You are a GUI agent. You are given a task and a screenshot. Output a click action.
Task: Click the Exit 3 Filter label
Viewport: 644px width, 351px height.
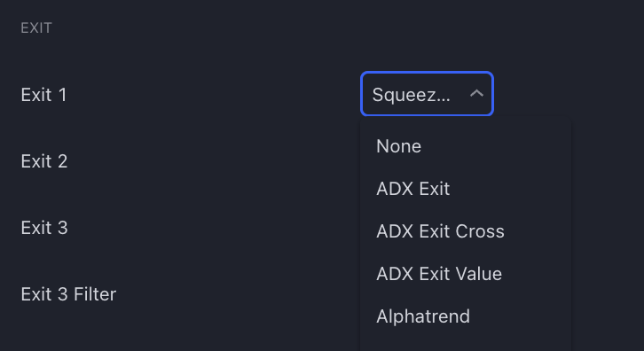click(68, 294)
